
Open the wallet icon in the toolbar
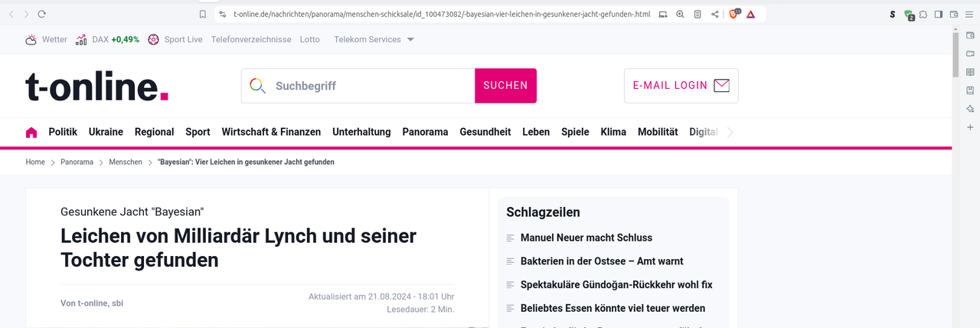click(x=954, y=14)
